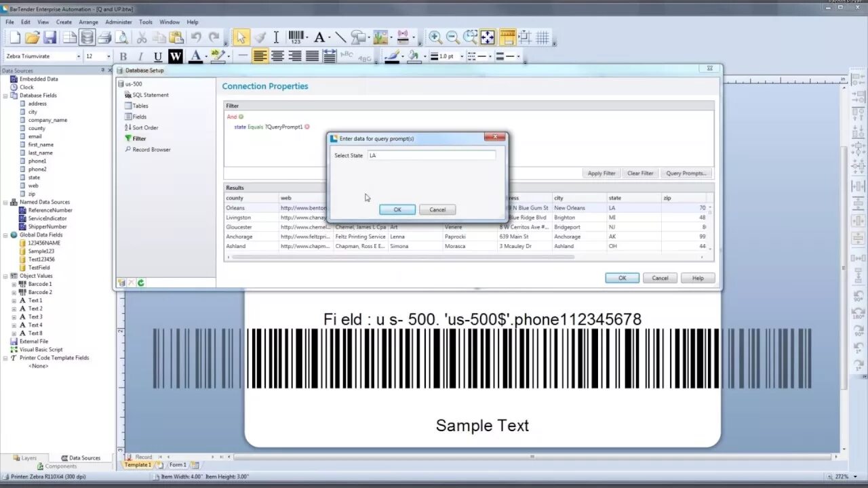
Task: Expand the Barcode 1 object node
Action: (x=14, y=284)
